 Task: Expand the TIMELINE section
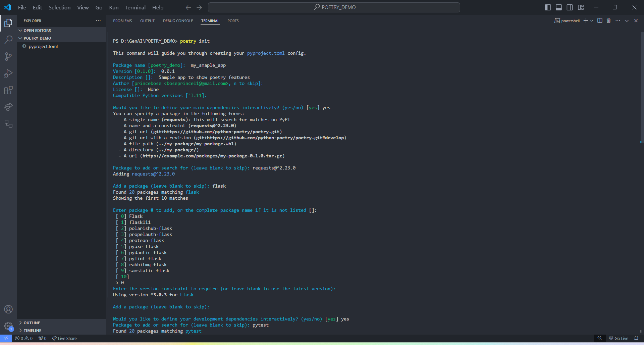tap(32, 331)
